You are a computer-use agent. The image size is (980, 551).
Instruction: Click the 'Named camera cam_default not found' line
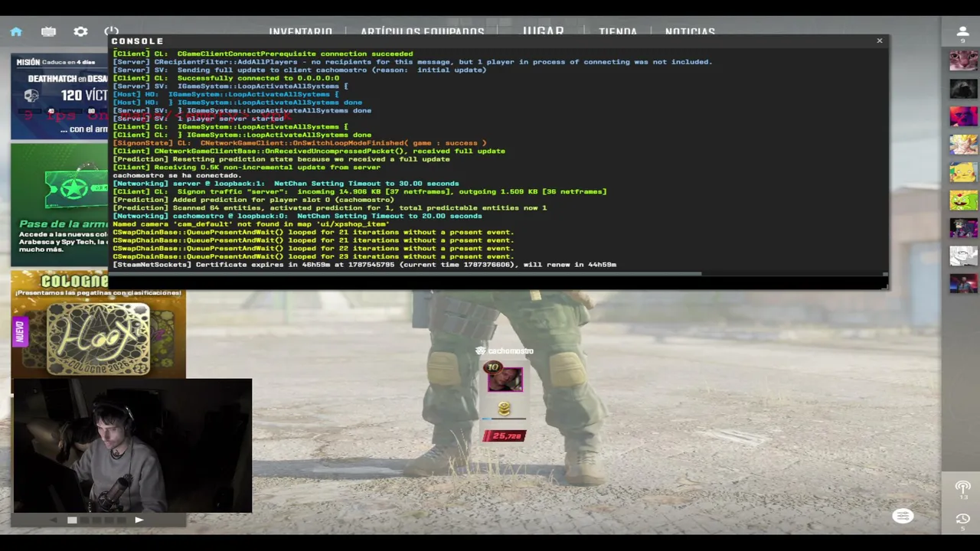(x=251, y=223)
